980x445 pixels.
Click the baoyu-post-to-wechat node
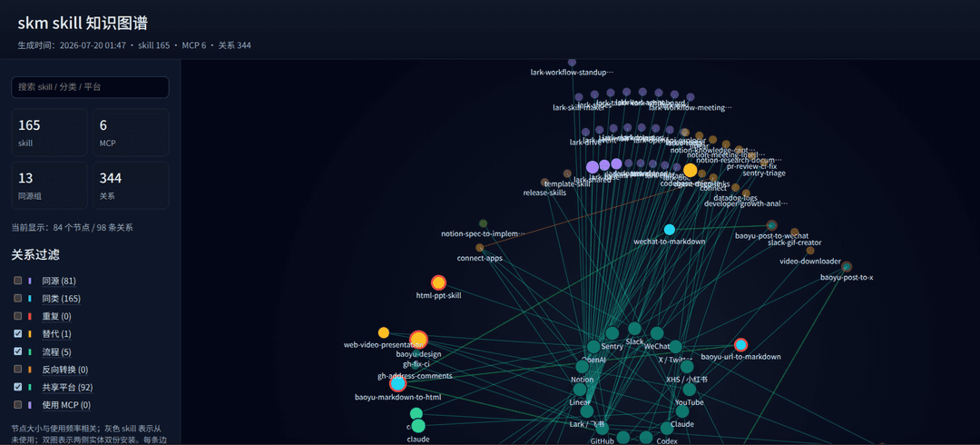[x=772, y=224]
